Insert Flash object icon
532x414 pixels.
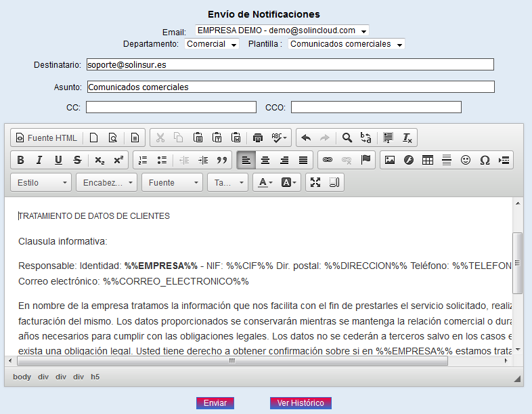click(x=409, y=160)
